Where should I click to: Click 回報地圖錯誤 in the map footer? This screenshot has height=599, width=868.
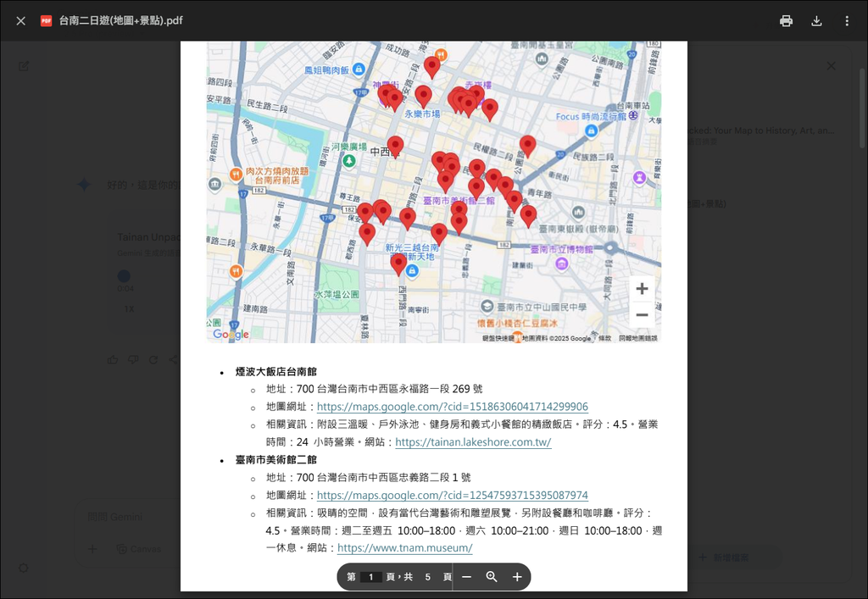point(638,339)
